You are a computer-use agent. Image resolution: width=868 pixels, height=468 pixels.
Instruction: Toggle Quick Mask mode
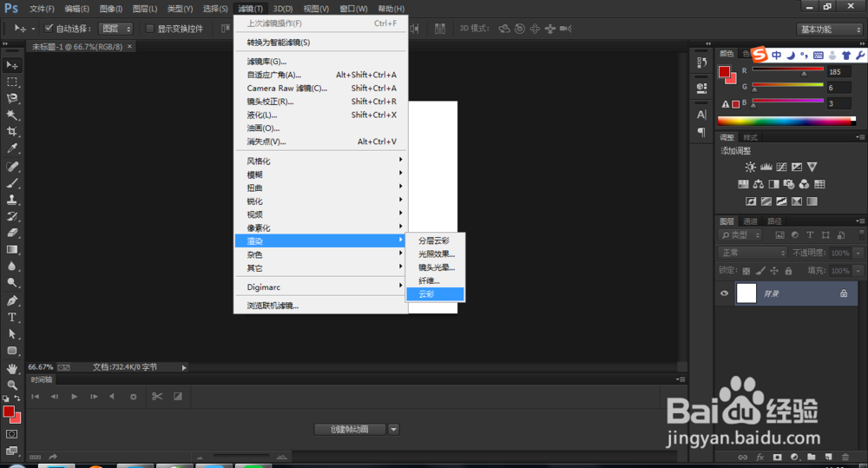click(11, 434)
